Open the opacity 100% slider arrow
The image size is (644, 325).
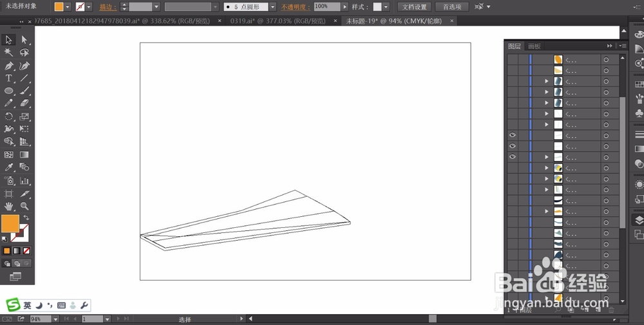pos(345,7)
